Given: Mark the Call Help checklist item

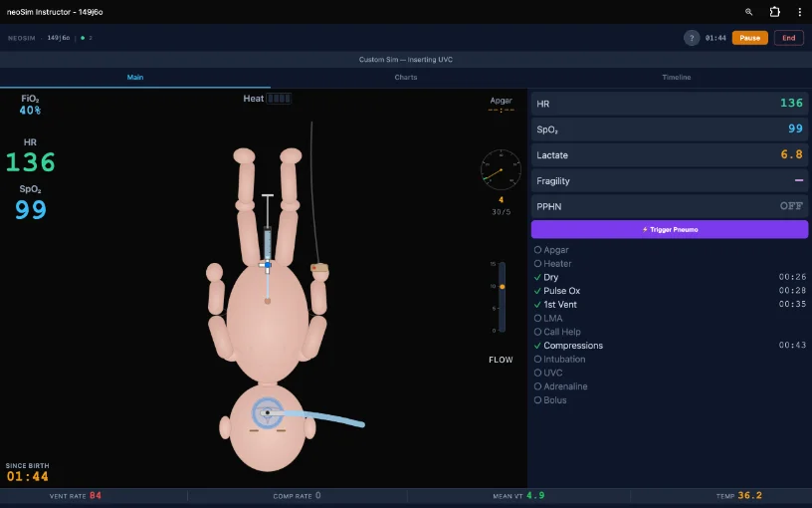Looking at the screenshot, I should pyautogui.click(x=557, y=332).
